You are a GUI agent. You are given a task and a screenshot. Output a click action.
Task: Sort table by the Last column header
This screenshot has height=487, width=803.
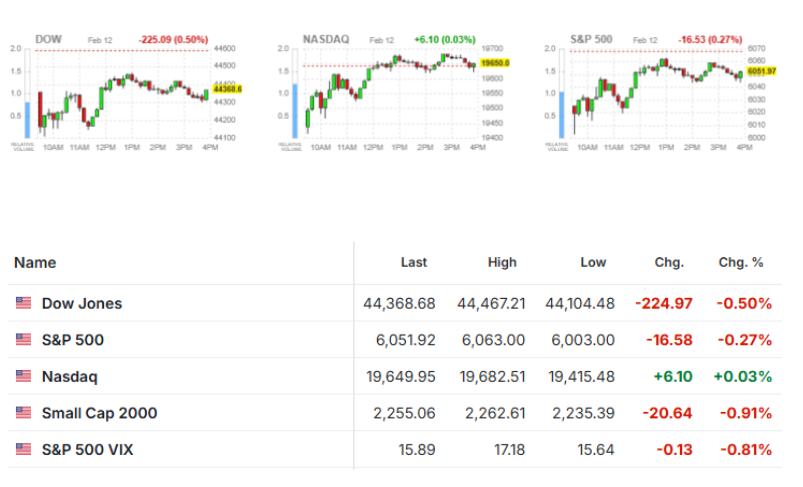pyautogui.click(x=414, y=263)
